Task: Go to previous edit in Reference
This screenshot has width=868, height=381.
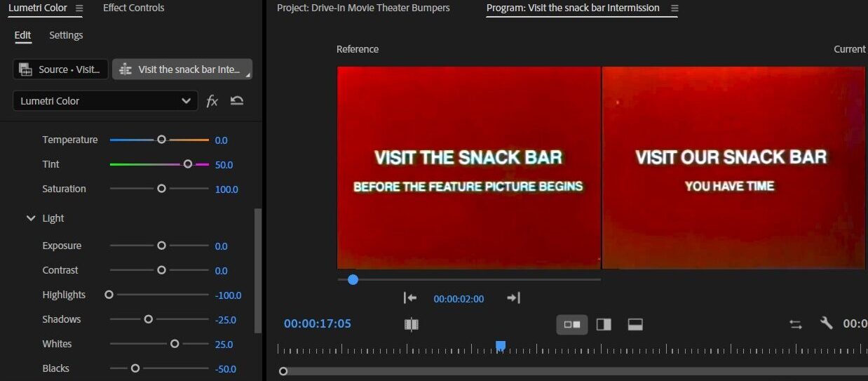Action: 411,298
